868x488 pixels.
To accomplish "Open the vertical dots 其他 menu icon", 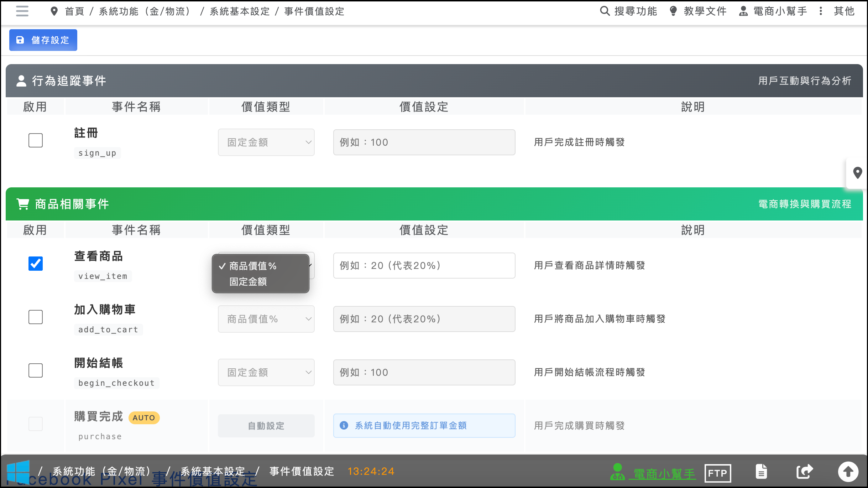I will click(x=821, y=11).
